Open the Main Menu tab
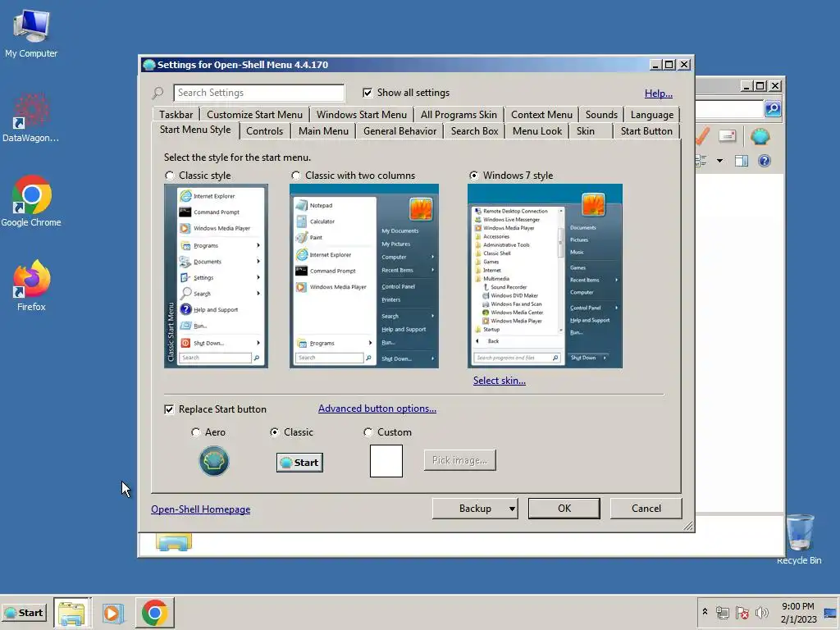 point(323,131)
